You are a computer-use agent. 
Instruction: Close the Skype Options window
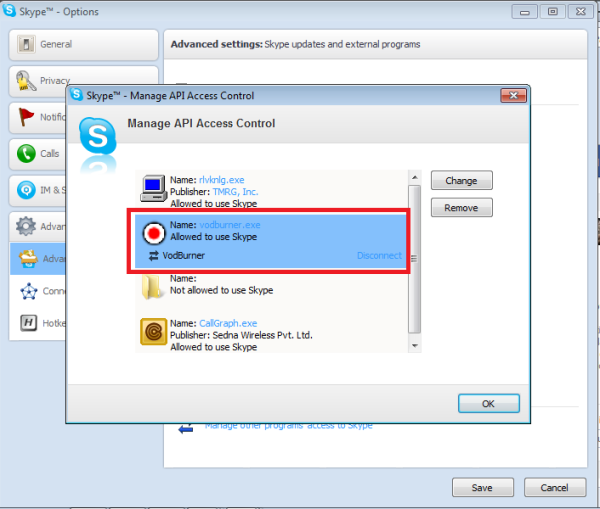coord(581,11)
